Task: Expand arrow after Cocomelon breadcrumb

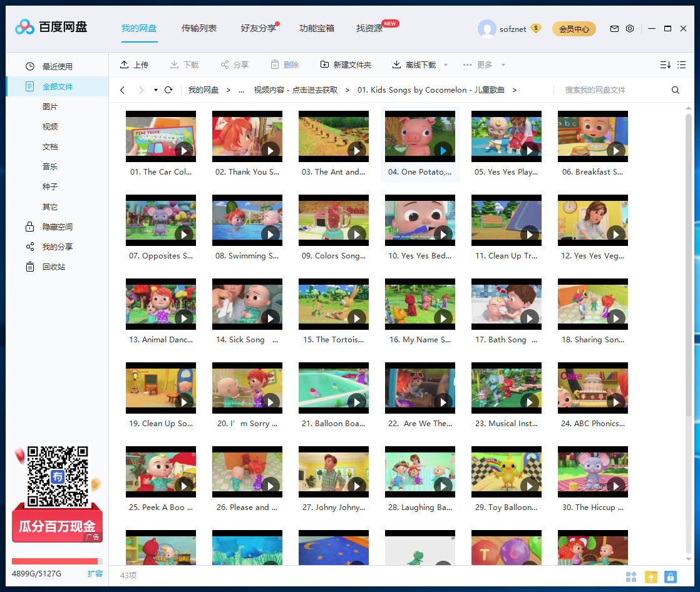Action: pyautogui.click(x=514, y=90)
